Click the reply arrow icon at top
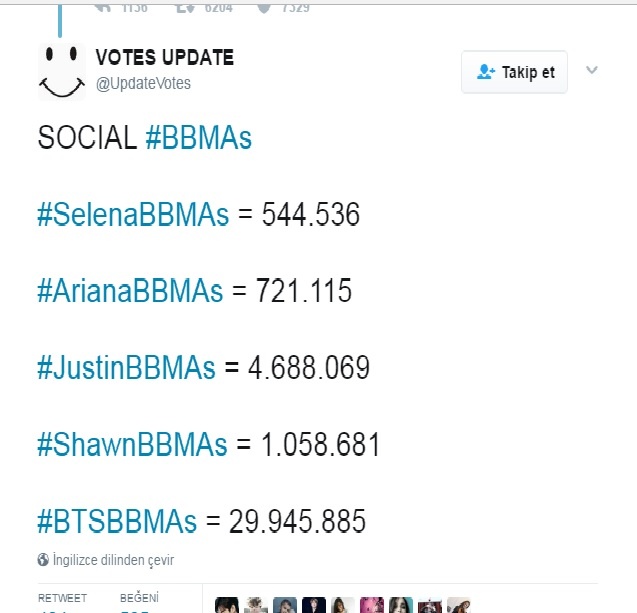This screenshot has height=613, width=637. tap(101, 6)
